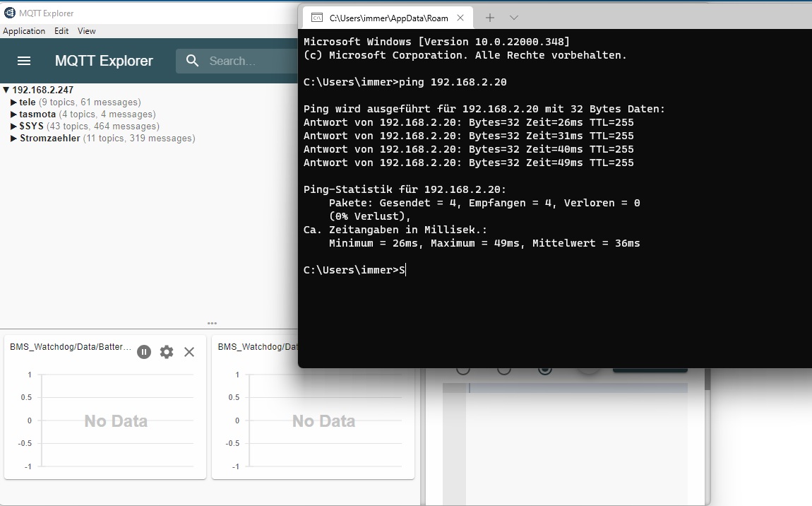Select the C:\Users\immer\AppData\Roam terminal tab
Screen dimensions: 812x506
(388, 18)
